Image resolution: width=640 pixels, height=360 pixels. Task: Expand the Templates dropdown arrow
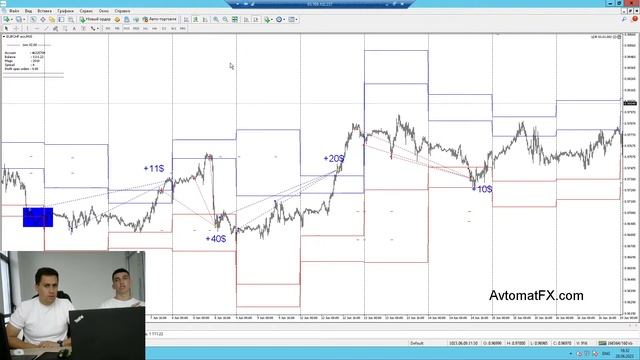coord(297,19)
